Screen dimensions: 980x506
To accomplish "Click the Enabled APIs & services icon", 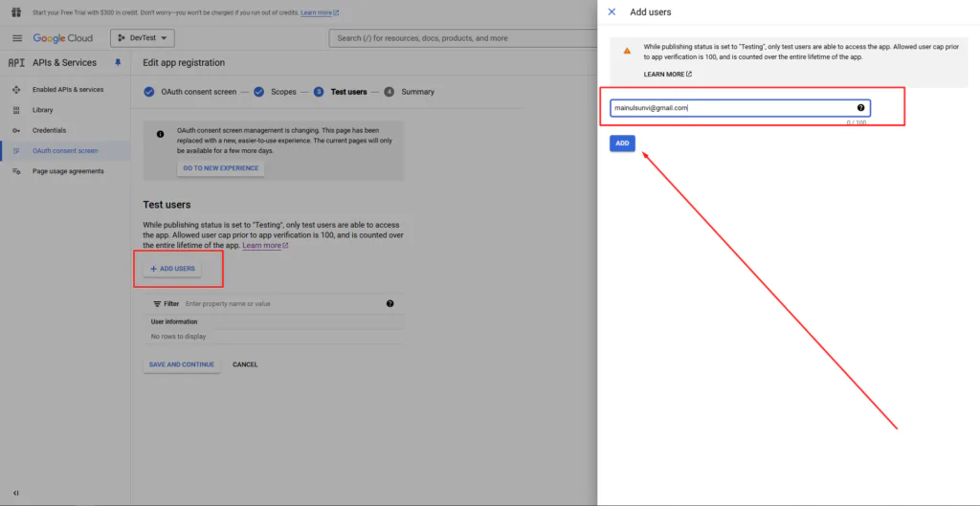I will pyautogui.click(x=16, y=89).
